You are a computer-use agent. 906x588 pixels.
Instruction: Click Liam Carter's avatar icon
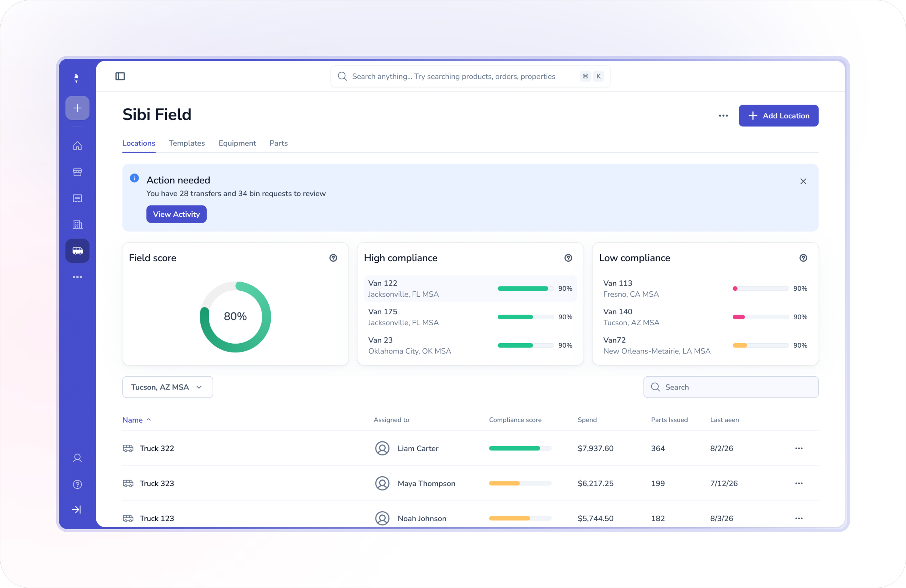(x=382, y=448)
